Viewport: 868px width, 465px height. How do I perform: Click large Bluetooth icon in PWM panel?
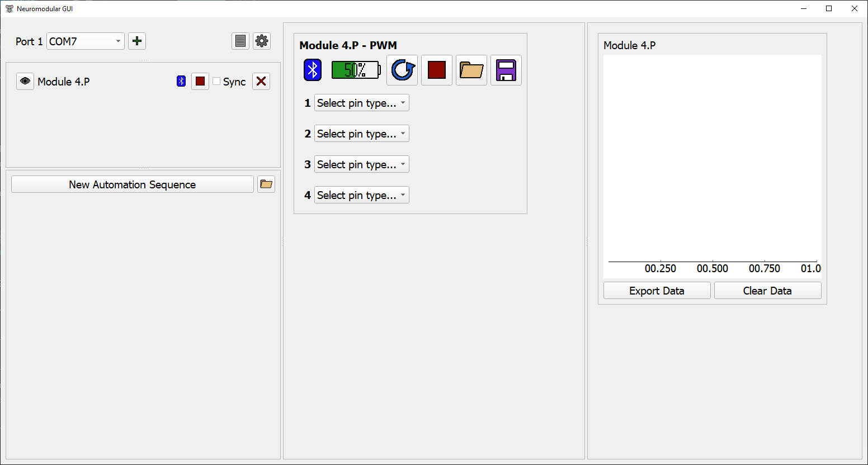[x=313, y=70]
